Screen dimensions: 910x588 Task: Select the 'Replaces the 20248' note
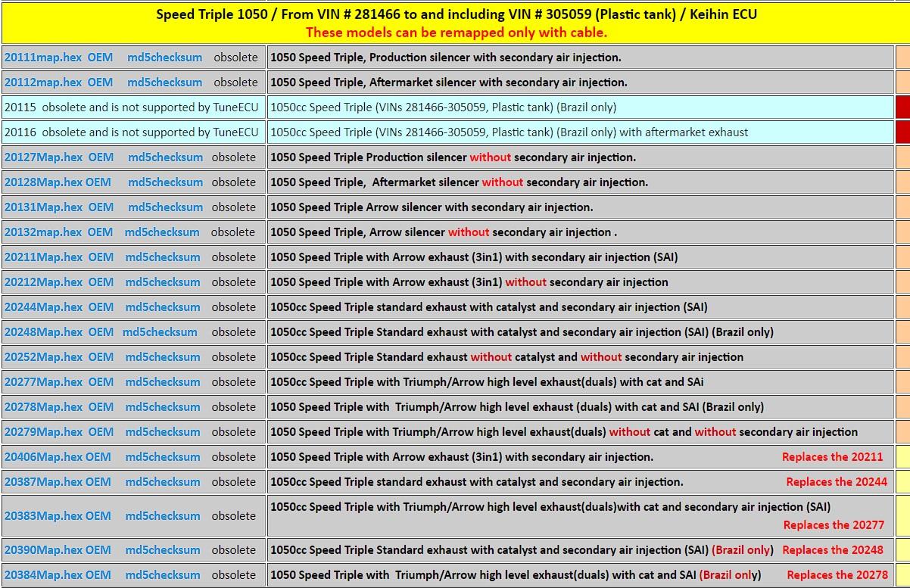[x=833, y=549]
